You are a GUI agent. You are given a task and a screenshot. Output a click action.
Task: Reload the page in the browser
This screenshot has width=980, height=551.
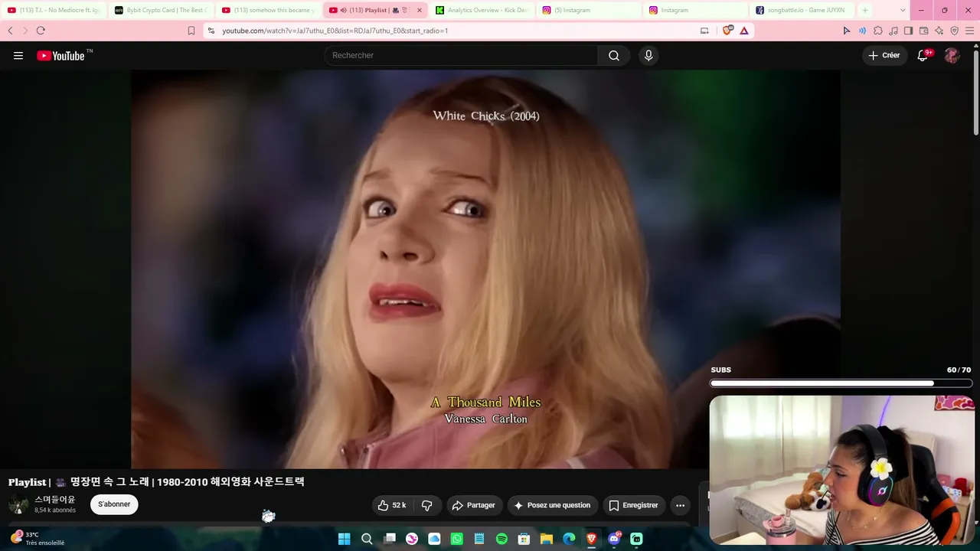click(x=41, y=31)
